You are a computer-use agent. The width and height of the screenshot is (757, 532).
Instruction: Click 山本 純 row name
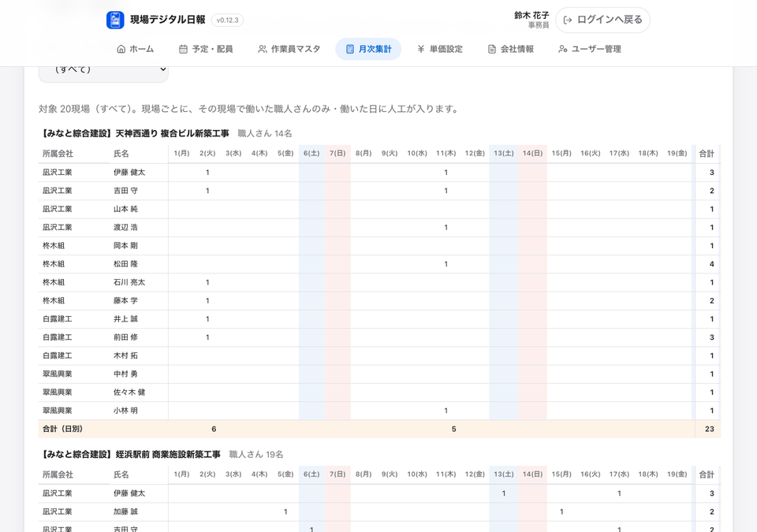(x=125, y=209)
